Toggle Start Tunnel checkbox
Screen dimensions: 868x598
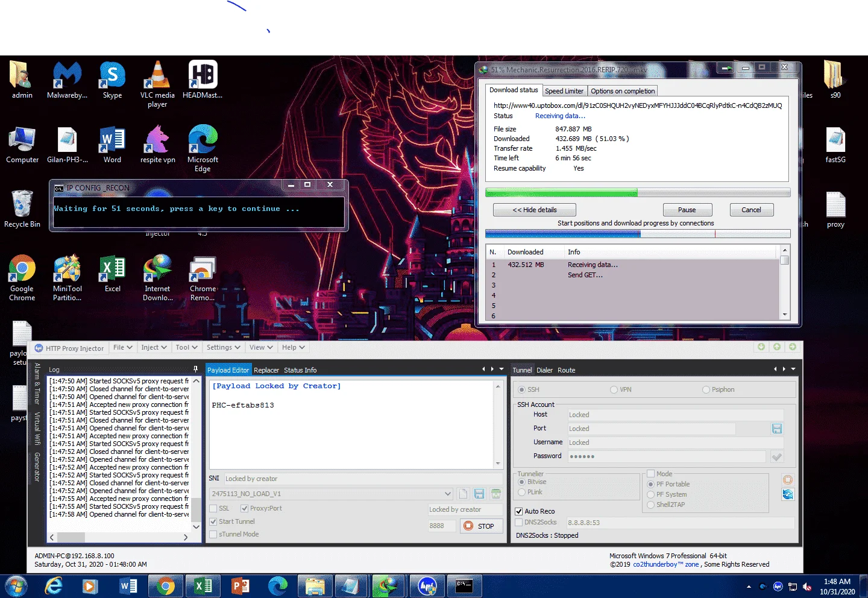tap(213, 521)
